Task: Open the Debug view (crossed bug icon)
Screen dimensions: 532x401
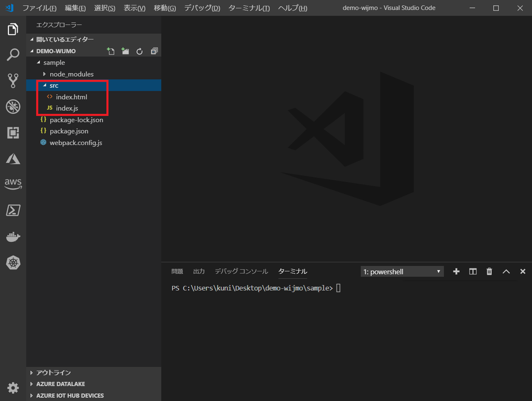Action: click(x=13, y=106)
